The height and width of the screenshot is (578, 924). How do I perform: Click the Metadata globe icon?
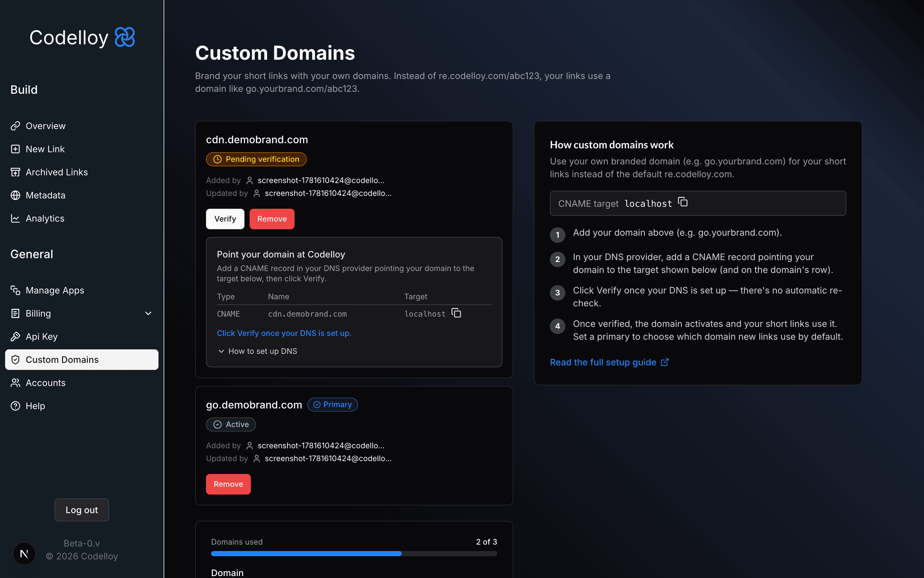click(15, 195)
